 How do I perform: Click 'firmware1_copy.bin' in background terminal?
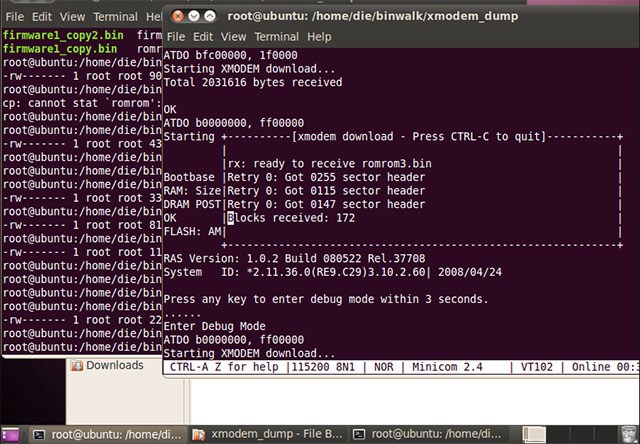pyautogui.click(x=60, y=49)
